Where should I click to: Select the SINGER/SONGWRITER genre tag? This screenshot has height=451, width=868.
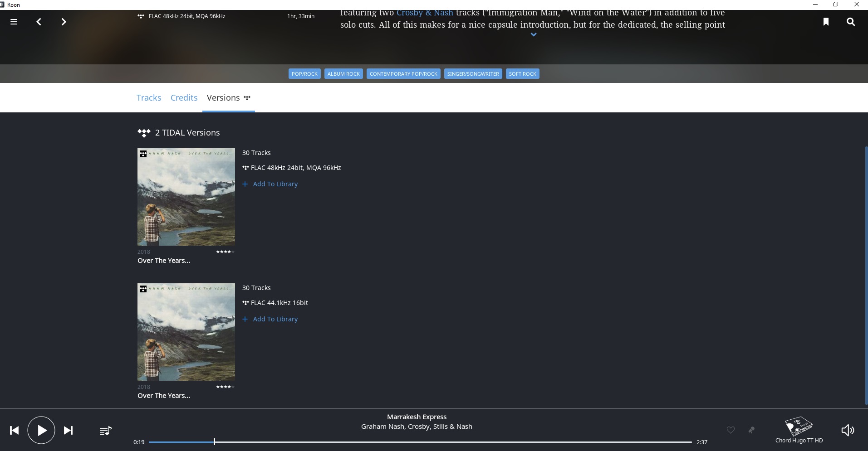click(x=473, y=74)
